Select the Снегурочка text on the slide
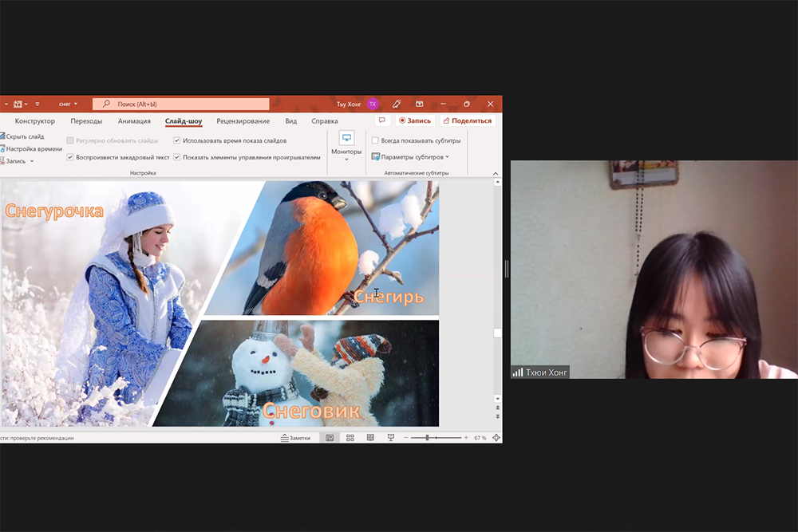Viewport: 798px width, 532px height. pyautogui.click(x=54, y=211)
